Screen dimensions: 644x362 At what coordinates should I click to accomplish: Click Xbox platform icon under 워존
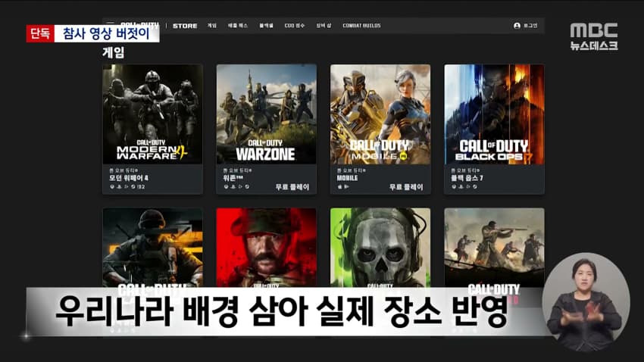click(x=226, y=187)
